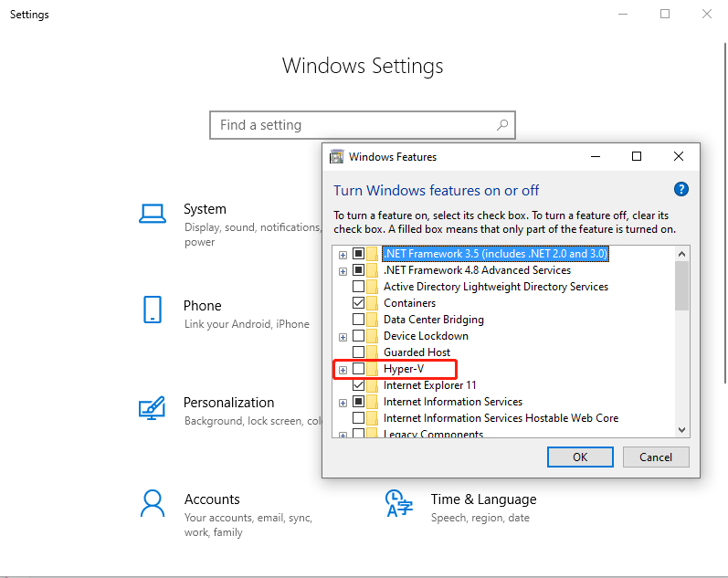The image size is (728, 578).
Task: Click the Hyper-V folder icon
Action: (x=372, y=369)
